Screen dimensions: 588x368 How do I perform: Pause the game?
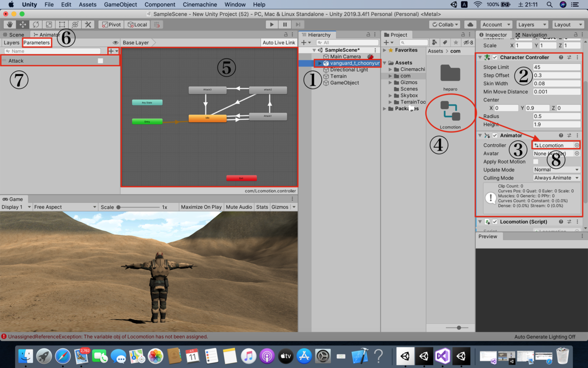[285, 25]
